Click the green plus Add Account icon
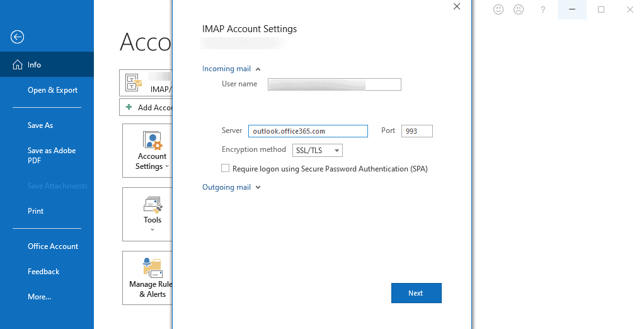 [x=129, y=107]
